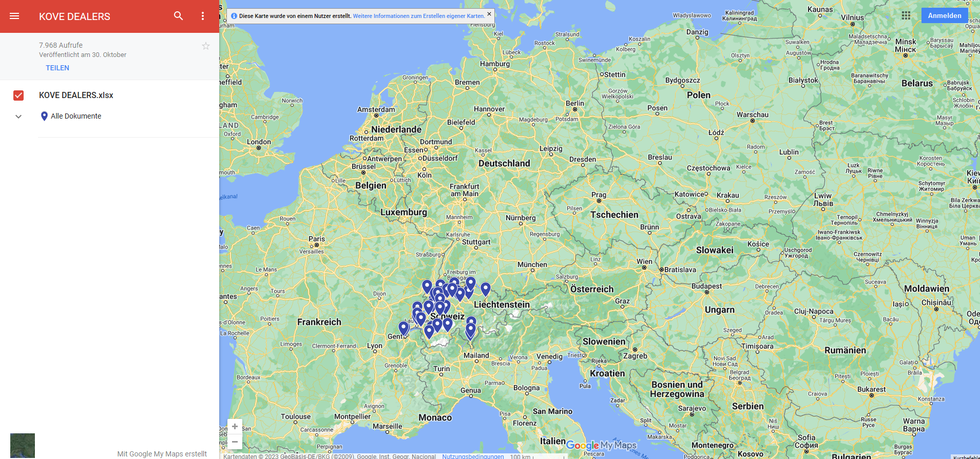Open the three-dot more options menu
The height and width of the screenshot is (459, 980).
pos(203,16)
